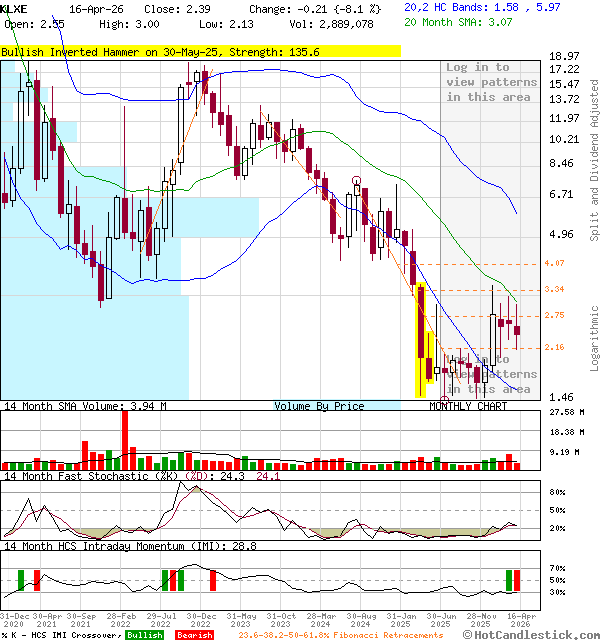Click the 2.75 Fibonacci retracement label

(x=554, y=315)
